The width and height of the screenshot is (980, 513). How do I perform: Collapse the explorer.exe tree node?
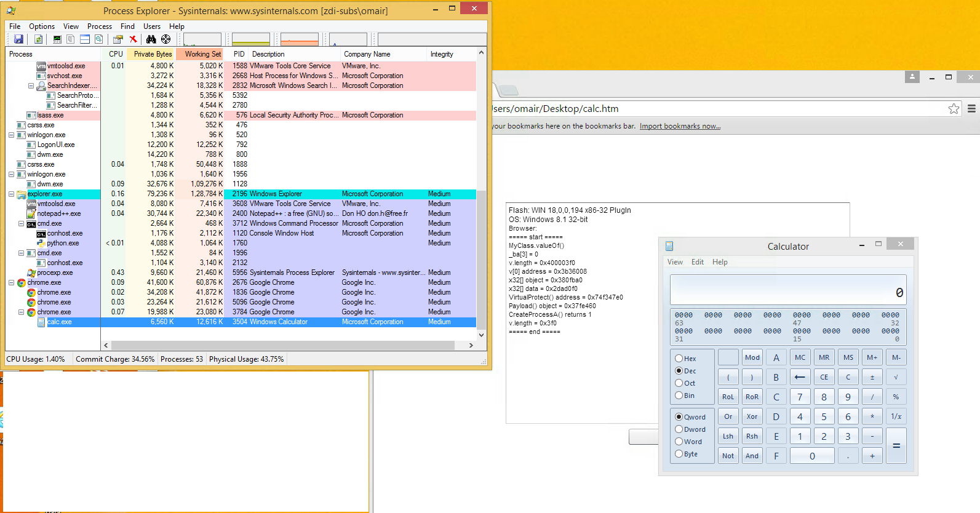click(11, 194)
